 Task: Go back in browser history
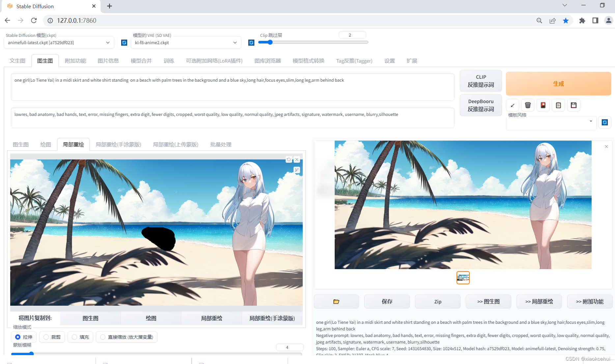pos(8,20)
